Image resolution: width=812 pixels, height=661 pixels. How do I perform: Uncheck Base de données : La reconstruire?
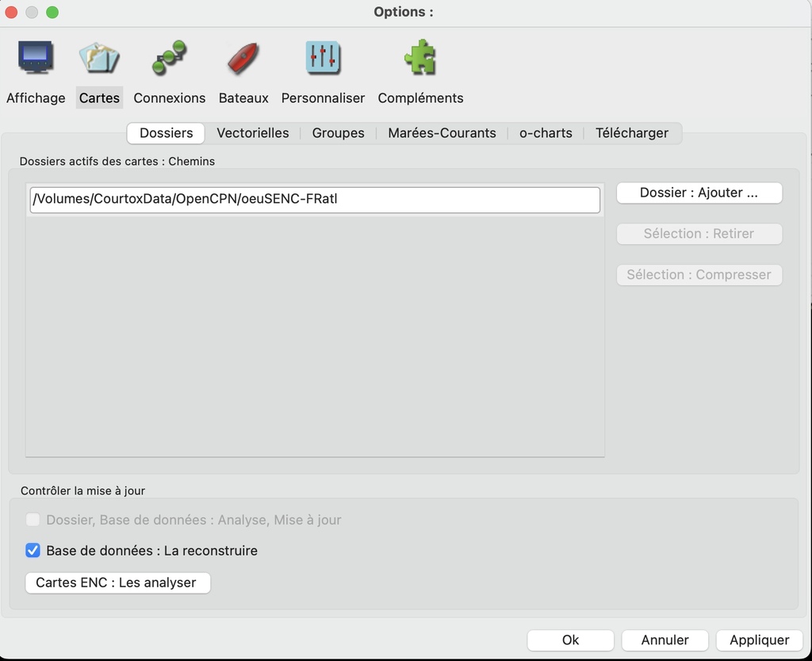pos(33,550)
